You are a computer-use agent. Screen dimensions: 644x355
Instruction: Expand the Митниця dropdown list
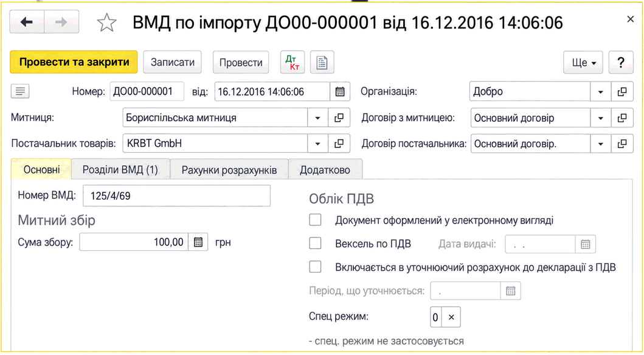(x=317, y=118)
